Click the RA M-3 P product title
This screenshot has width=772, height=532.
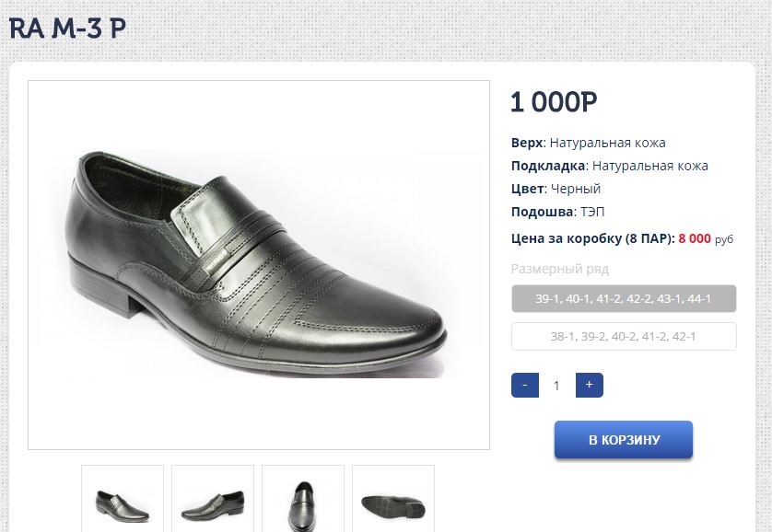coord(67,29)
